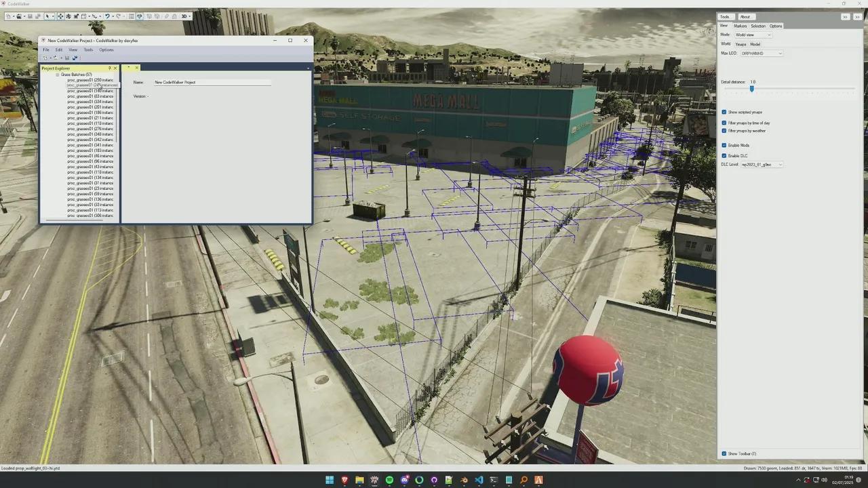868x488 pixels.
Task: Open View menu in Project window
Action: 73,49
